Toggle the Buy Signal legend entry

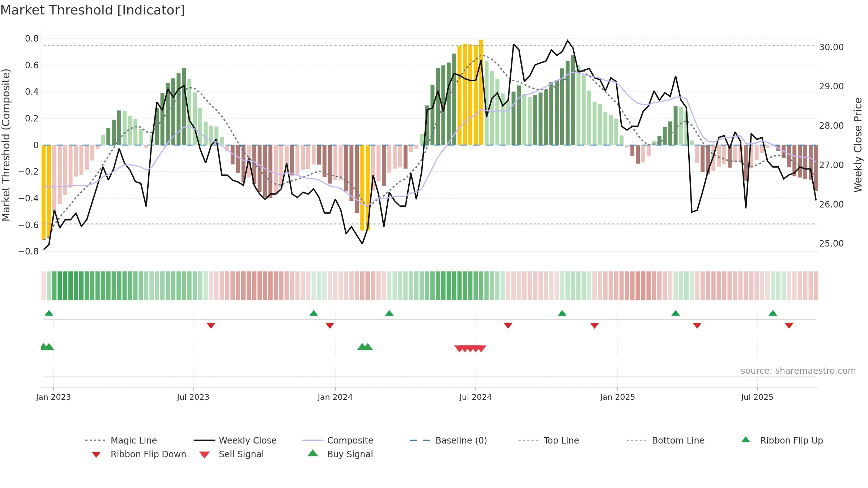tap(340, 454)
